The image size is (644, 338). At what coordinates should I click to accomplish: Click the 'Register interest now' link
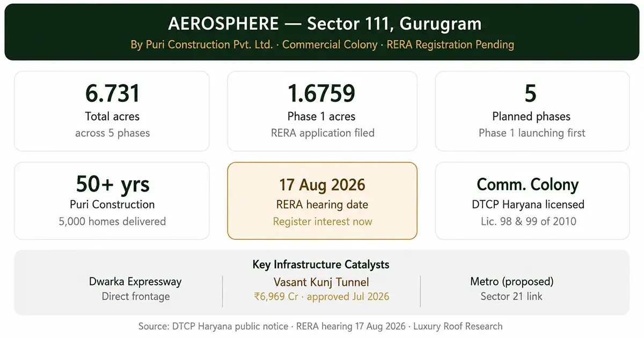[x=323, y=222]
